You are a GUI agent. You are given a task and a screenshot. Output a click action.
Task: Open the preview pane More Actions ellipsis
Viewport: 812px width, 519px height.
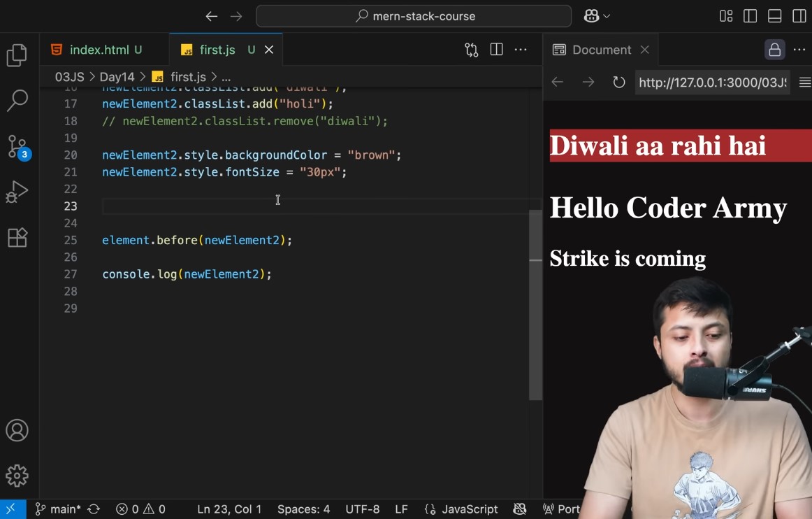click(x=799, y=50)
